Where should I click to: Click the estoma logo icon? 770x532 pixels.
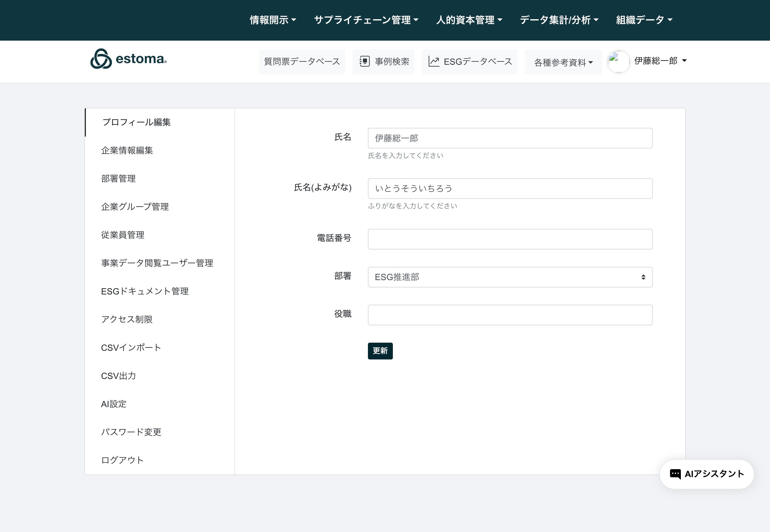click(101, 59)
